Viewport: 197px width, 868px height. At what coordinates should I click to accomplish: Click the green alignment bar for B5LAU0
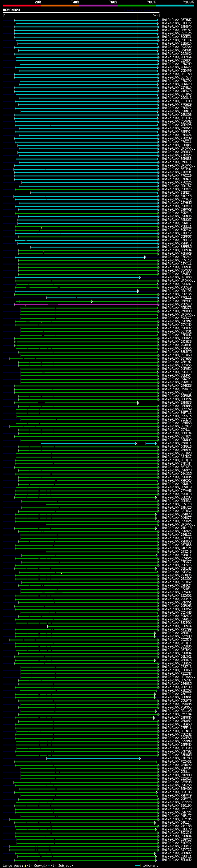click(86, 860)
